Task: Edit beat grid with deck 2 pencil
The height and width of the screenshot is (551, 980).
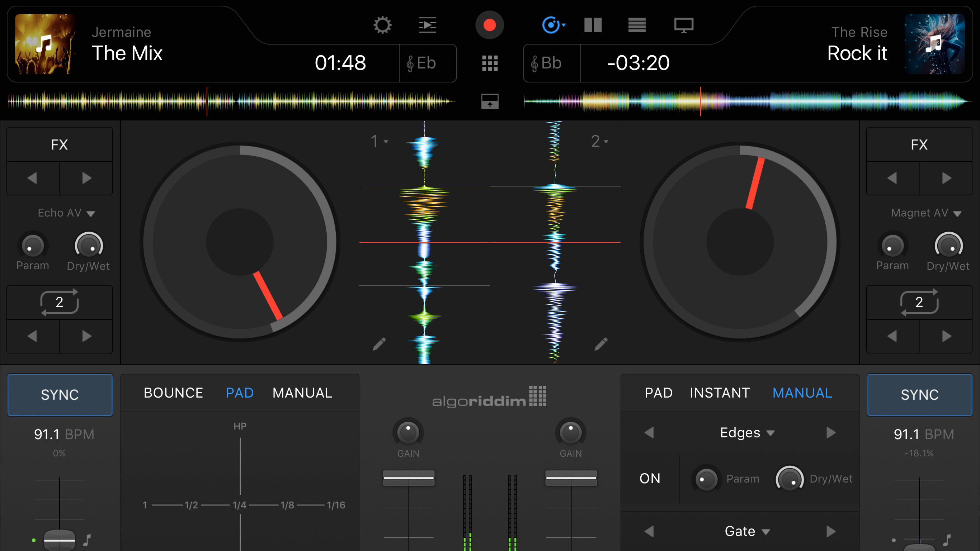Action: click(x=601, y=344)
